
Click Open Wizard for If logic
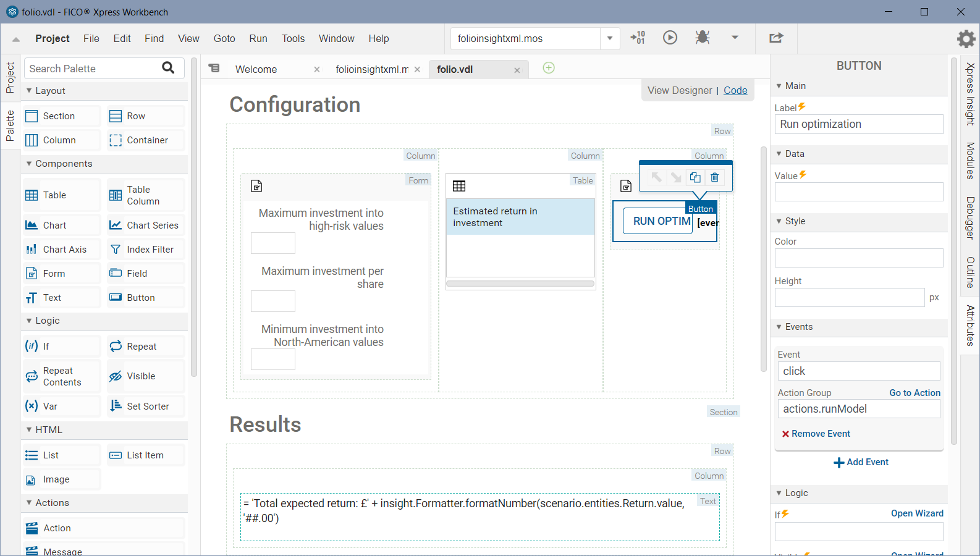coord(917,513)
